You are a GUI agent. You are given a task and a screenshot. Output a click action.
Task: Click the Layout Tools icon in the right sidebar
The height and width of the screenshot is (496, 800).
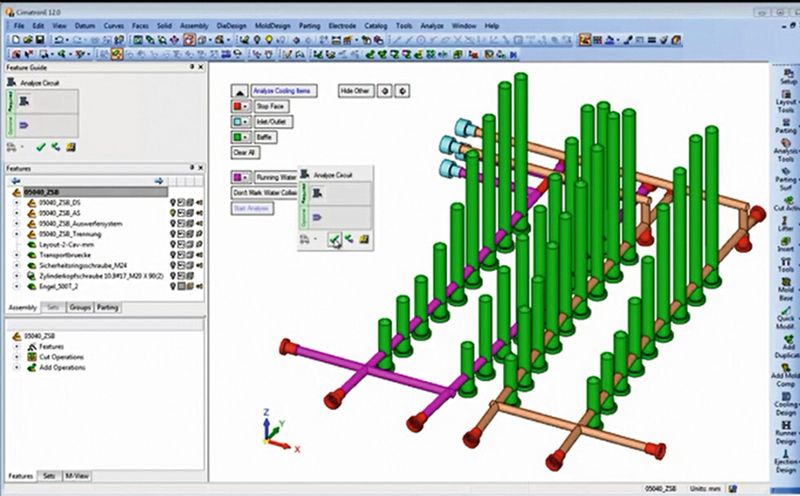tap(786, 101)
